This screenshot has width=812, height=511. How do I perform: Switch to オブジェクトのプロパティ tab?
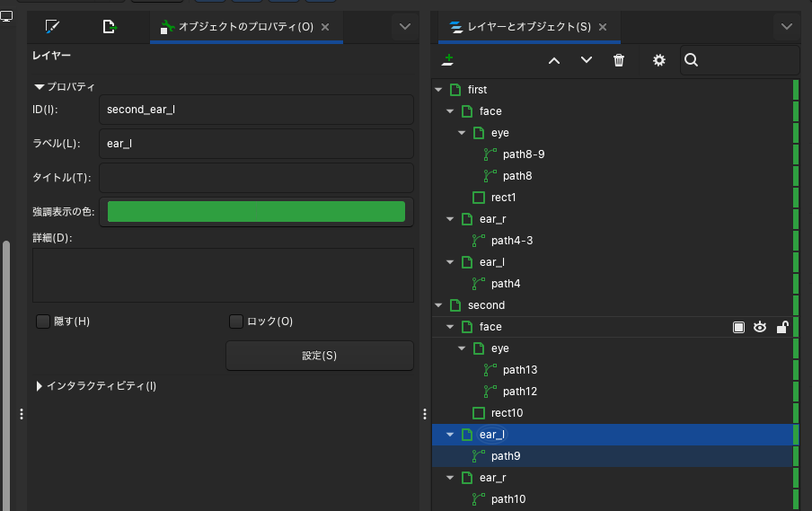(x=246, y=27)
